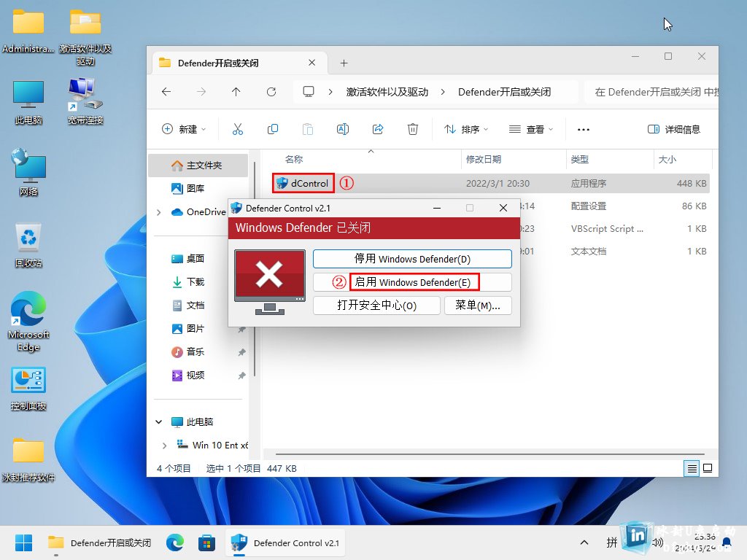Click 停用 Windows Defender(D) button
The height and width of the screenshot is (560, 747).
point(412,259)
